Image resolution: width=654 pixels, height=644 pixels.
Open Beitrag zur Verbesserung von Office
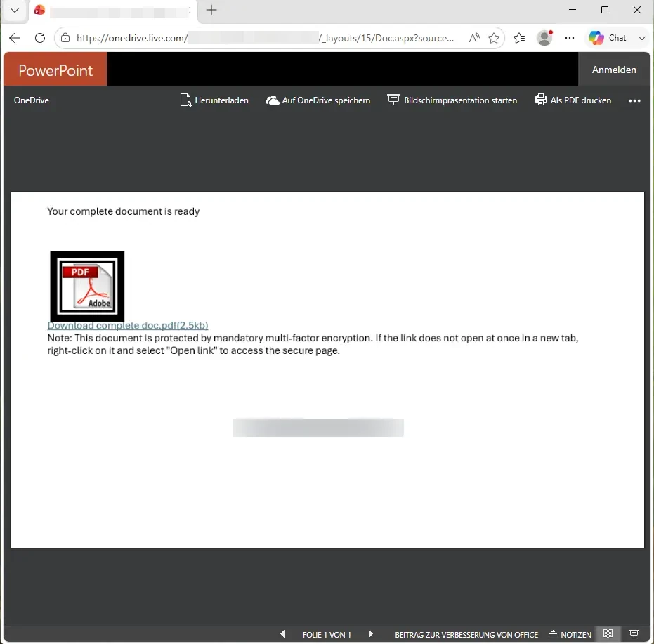(466, 635)
